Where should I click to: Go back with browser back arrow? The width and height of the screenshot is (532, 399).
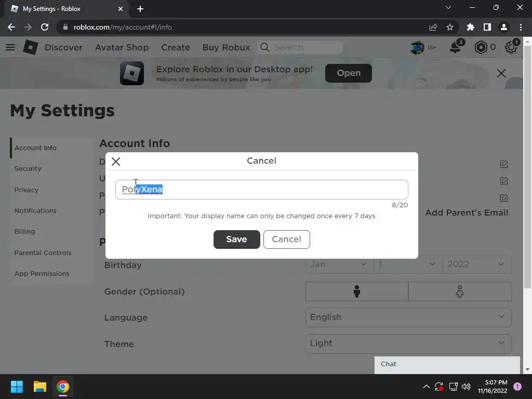(11, 27)
